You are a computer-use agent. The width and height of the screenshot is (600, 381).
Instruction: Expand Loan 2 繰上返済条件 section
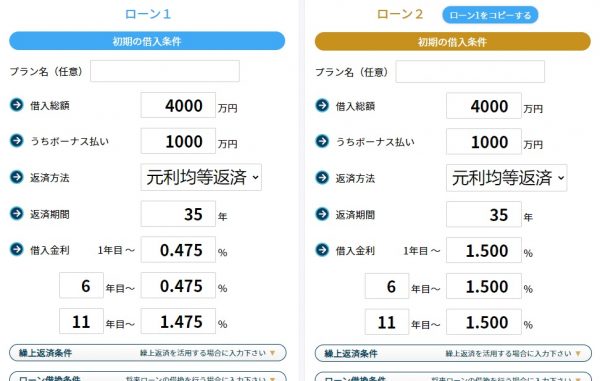pyautogui.click(x=453, y=353)
